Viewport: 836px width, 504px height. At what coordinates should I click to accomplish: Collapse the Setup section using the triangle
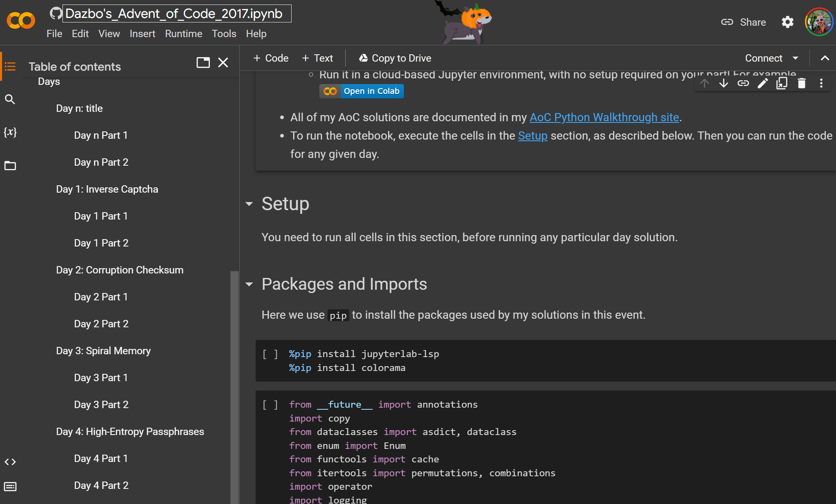[250, 203]
